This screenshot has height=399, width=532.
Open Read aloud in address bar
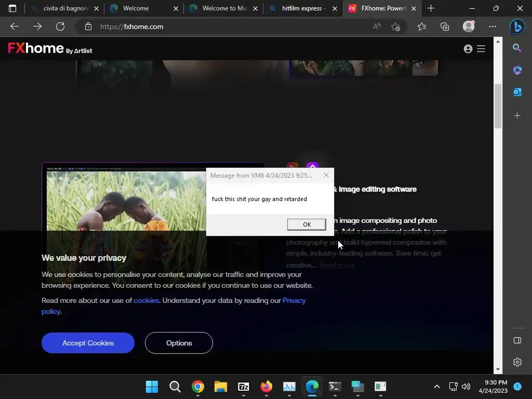pos(377,26)
